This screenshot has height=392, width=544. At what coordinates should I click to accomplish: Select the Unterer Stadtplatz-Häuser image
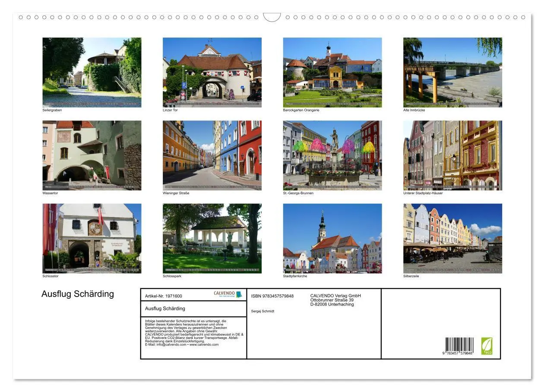[452, 155]
